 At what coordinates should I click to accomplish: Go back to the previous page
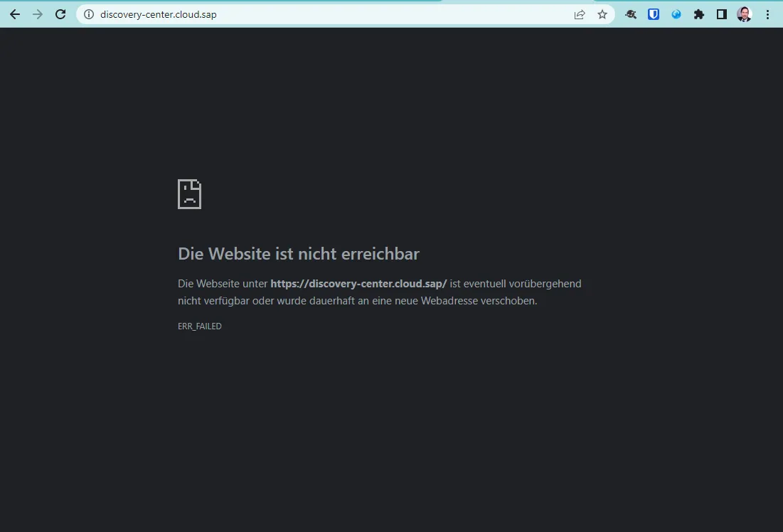click(15, 14)
